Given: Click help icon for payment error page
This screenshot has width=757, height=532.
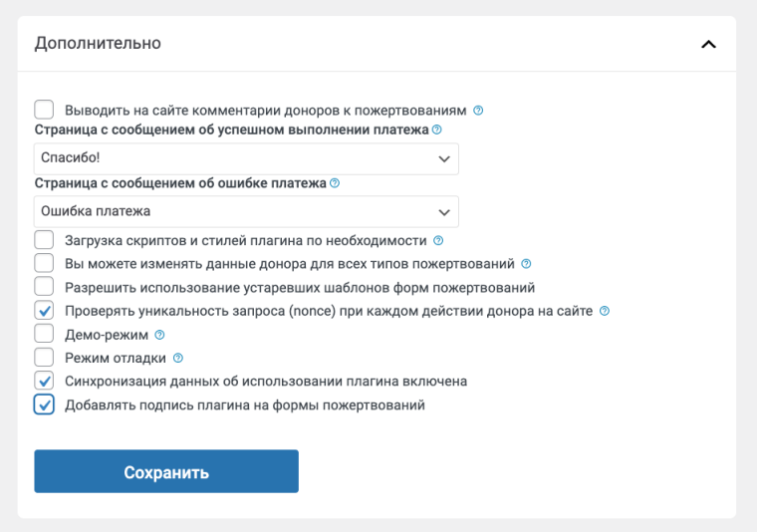Looking at the screenshot, I should [335, 183].
